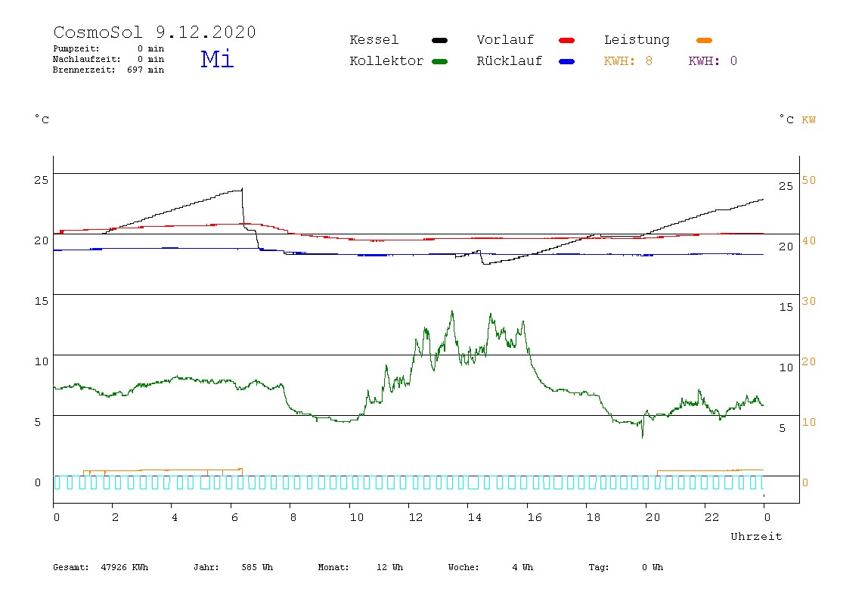Click the "Jahr:" footer label

point(206,567)
